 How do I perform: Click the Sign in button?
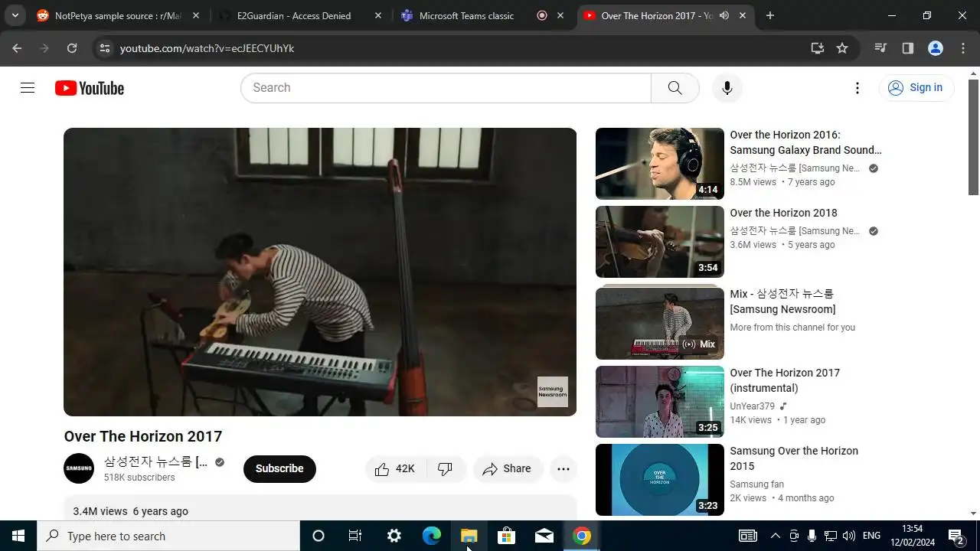pos(916,88)
